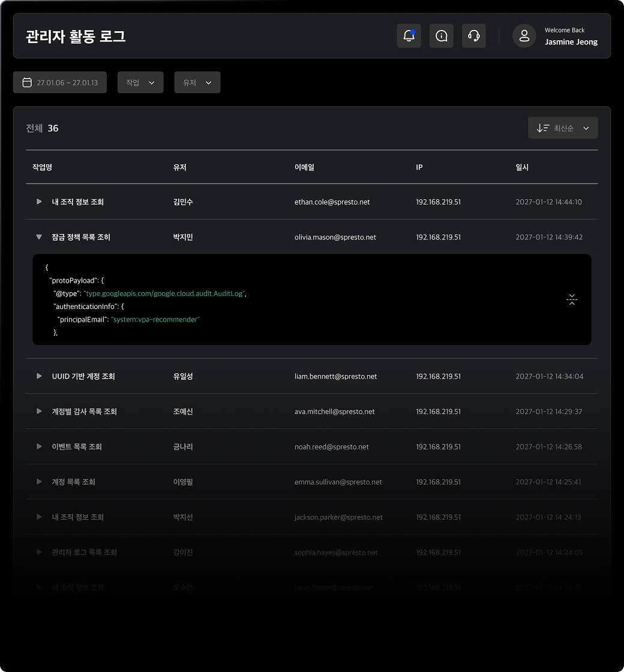Image resolution: width=624 pixels, height=672 pixels.
Task: Click user name 이영필
Action: pyautogui.click(x=183, y=482)
